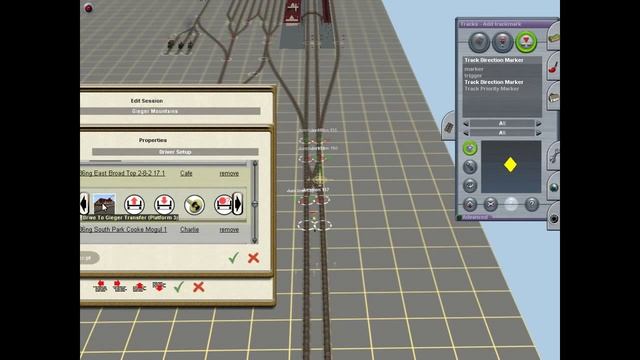This screenshot has width=640, height=360.
Task: Previous option on the first 'All' filter
Action: [x=466, y=123]
